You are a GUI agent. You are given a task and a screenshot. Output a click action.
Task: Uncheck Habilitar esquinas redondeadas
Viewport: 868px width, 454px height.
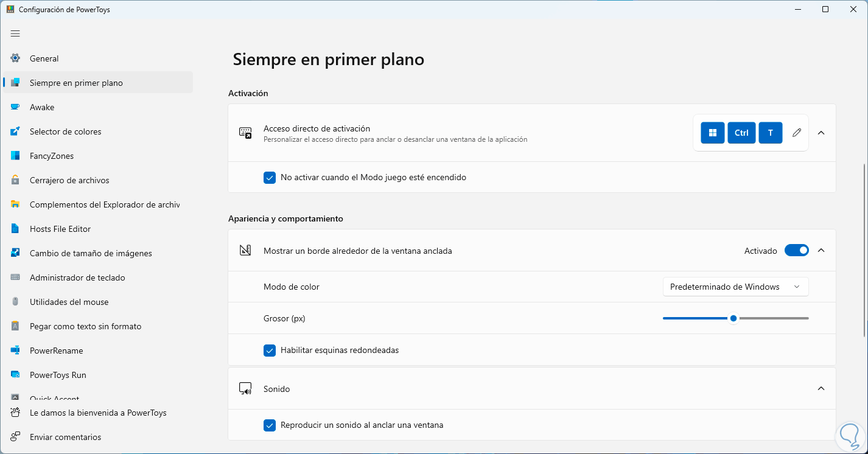click(270, 351)
